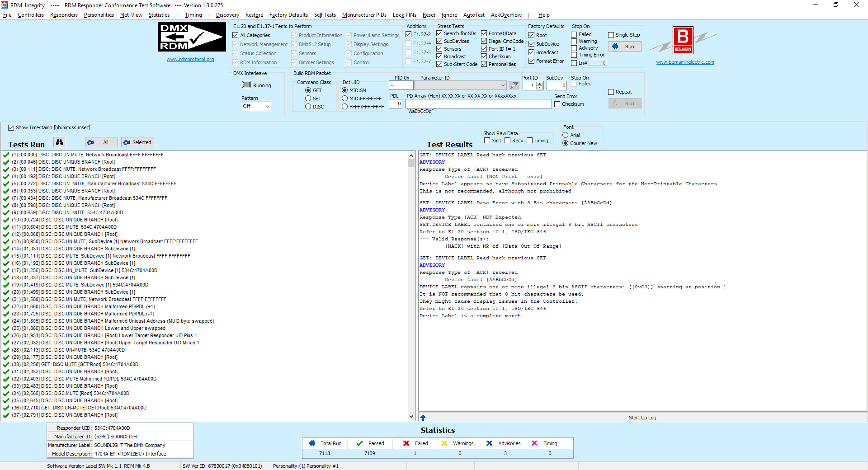The image size is (868, 470).
Task: Click the binoculars search icon
Action: pyautogui.click(x=59, y=142)
